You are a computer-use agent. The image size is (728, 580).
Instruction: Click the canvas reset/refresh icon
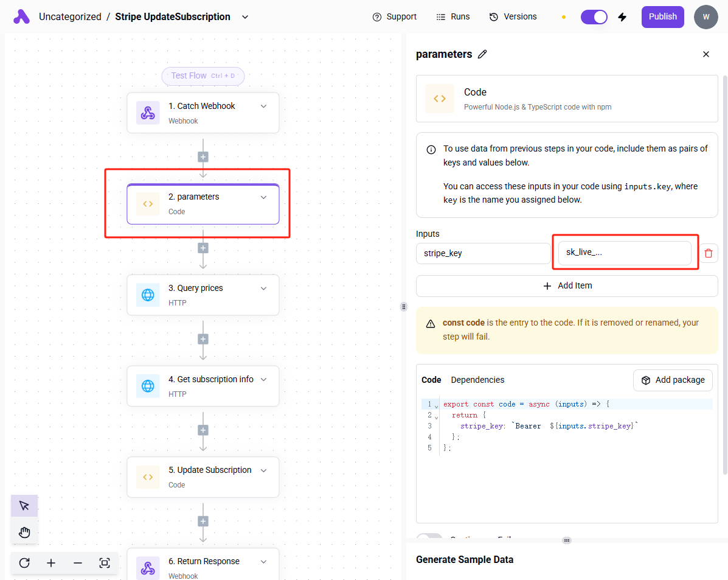pos(24,563)
